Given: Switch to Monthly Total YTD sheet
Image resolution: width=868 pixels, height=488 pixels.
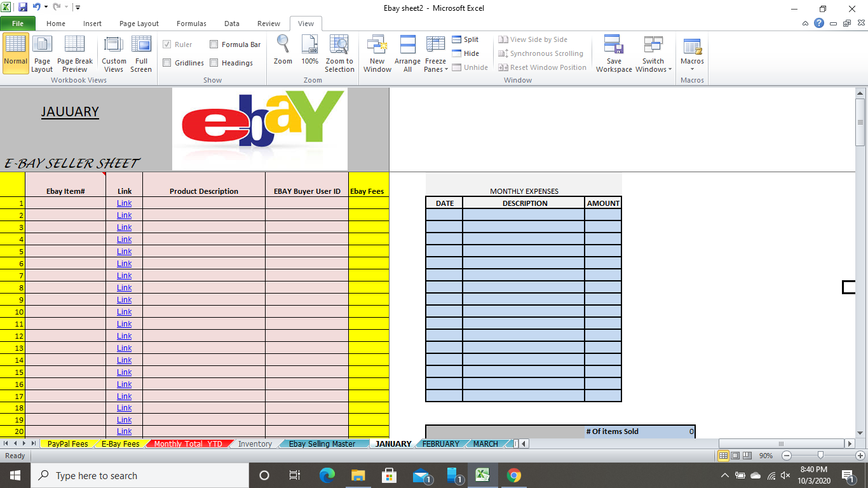Looking at the screenshot, I should (188, 444).
